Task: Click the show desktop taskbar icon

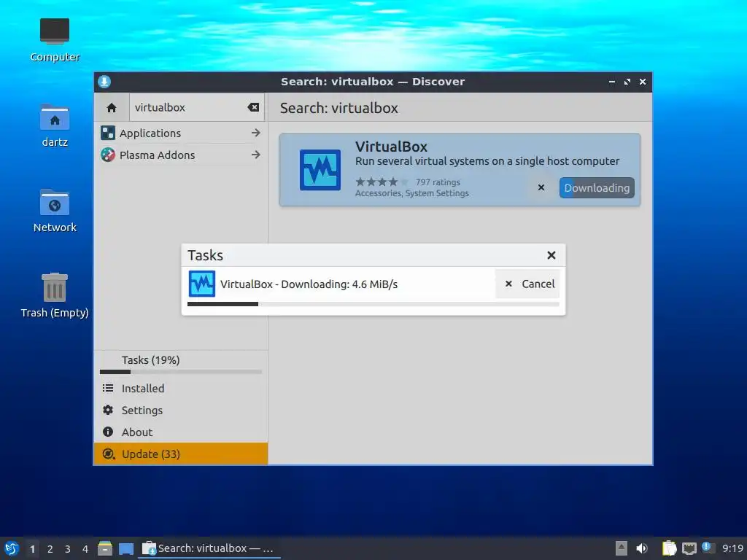Action: pos(126,548)
